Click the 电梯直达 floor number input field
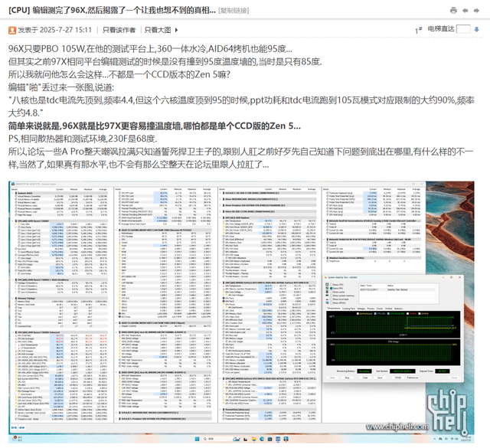The height and width of the screenshot is (448, 490). (x=465, y=29)
